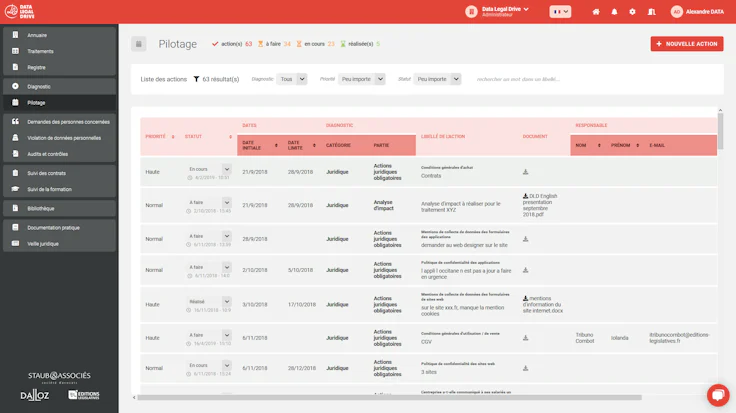This screenshot has height=413, width=736.
Task: Open Demandes des personnes concernées
Action: (x=59, y=122)
